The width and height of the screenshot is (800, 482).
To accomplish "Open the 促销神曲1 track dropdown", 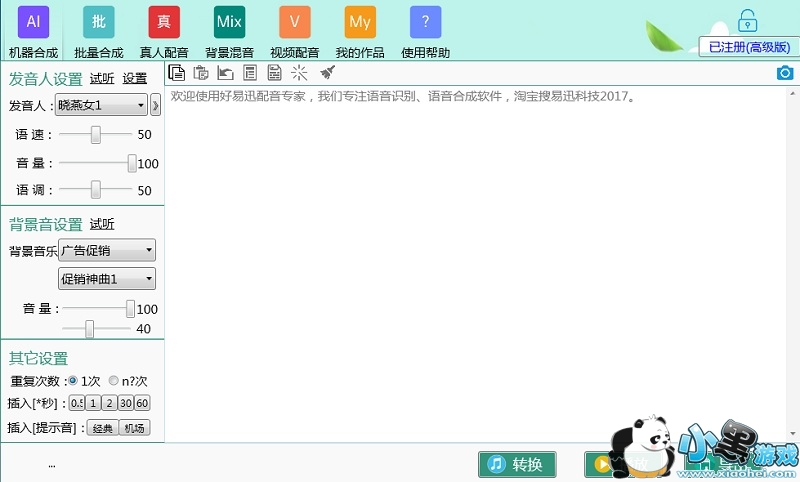I will (x=107, y=279).
